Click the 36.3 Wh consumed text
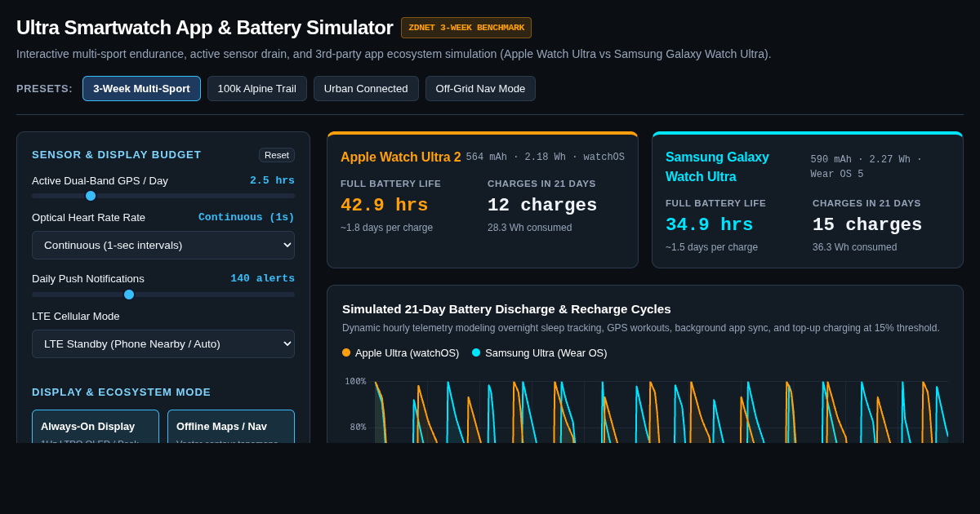 854,247
